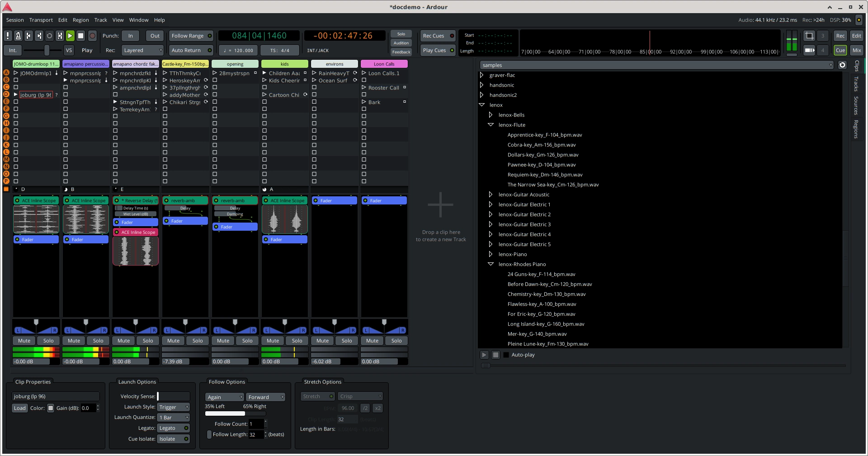Click the Stop (square) transport icon
Viewport: 868px width, 456px height.
pyautogui.click(x=80, y=35)
